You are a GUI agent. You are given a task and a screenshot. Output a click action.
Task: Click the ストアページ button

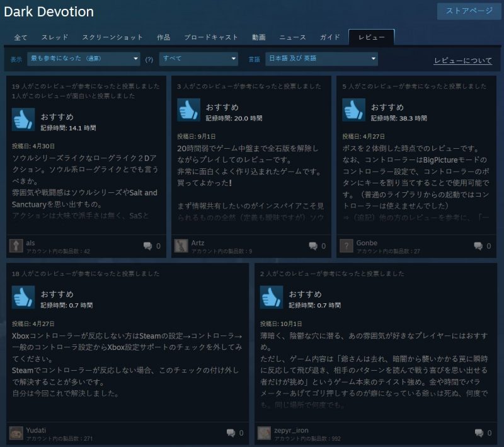click(469, 11)
